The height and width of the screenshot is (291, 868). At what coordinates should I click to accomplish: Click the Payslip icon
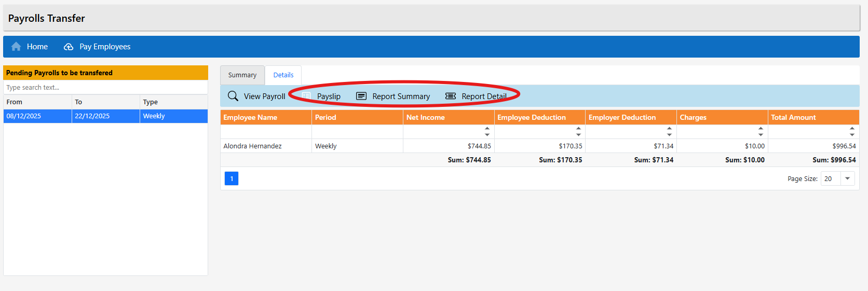point(306,96)
